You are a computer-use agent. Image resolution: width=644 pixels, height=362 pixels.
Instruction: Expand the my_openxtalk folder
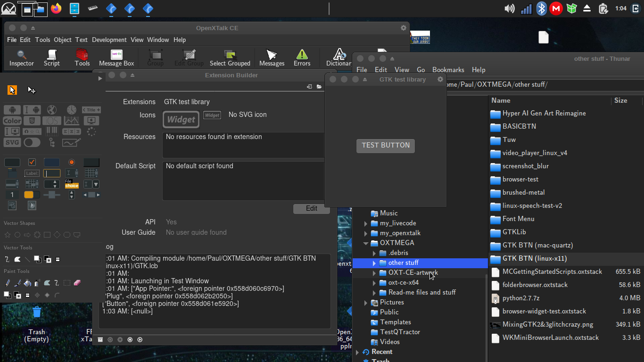(x=365, y=233)
